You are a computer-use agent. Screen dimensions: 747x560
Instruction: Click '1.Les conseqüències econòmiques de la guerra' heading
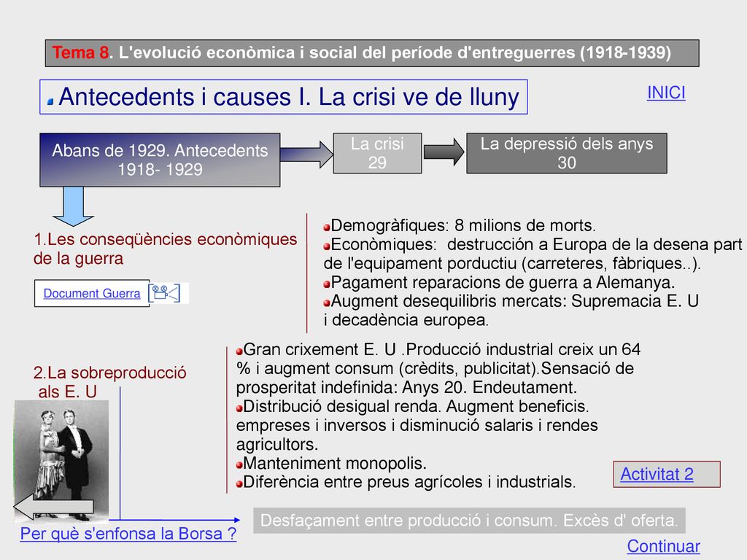point(166,249)
